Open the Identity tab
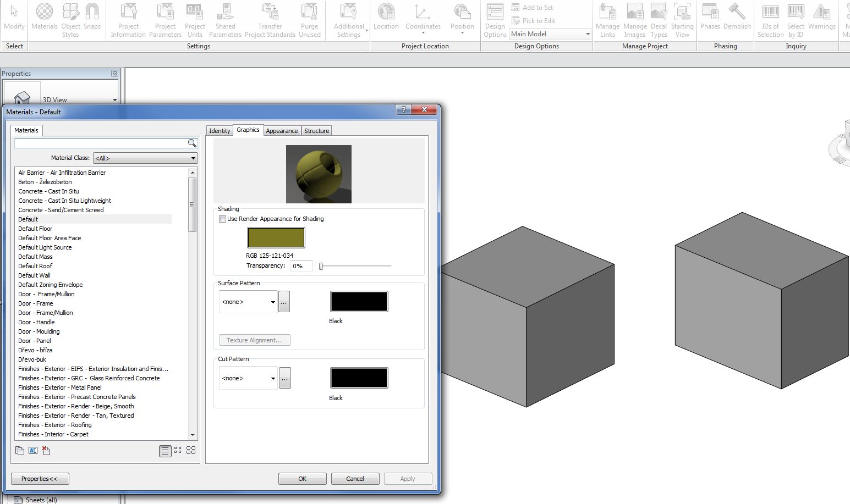Image resolution: width=850 pixels, height=504 pixels. 220,131
